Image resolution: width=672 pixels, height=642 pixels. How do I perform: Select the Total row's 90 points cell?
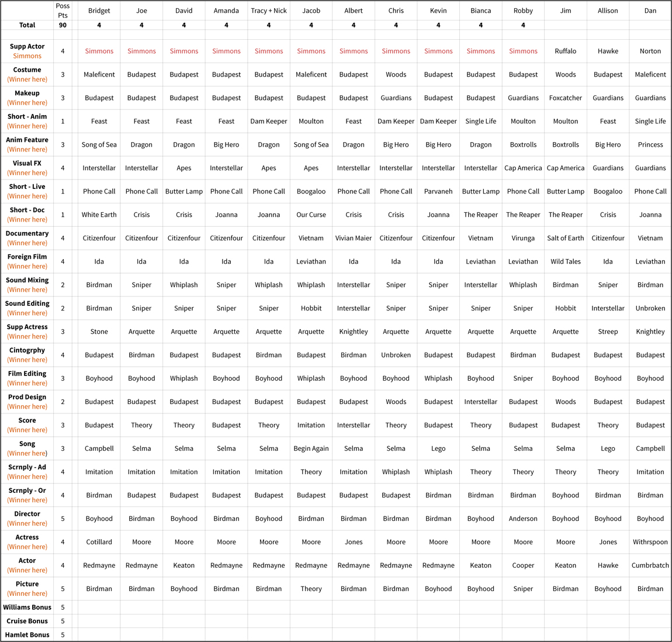coord(63,25)
